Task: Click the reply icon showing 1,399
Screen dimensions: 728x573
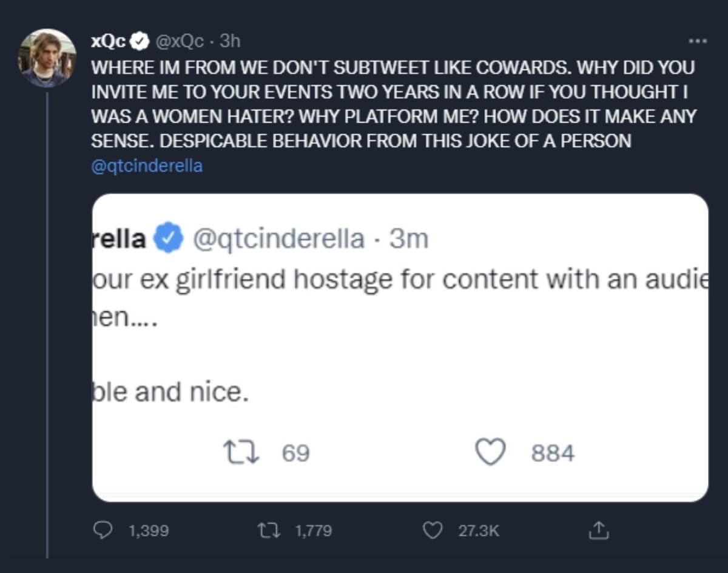Action: click(104, 529)
